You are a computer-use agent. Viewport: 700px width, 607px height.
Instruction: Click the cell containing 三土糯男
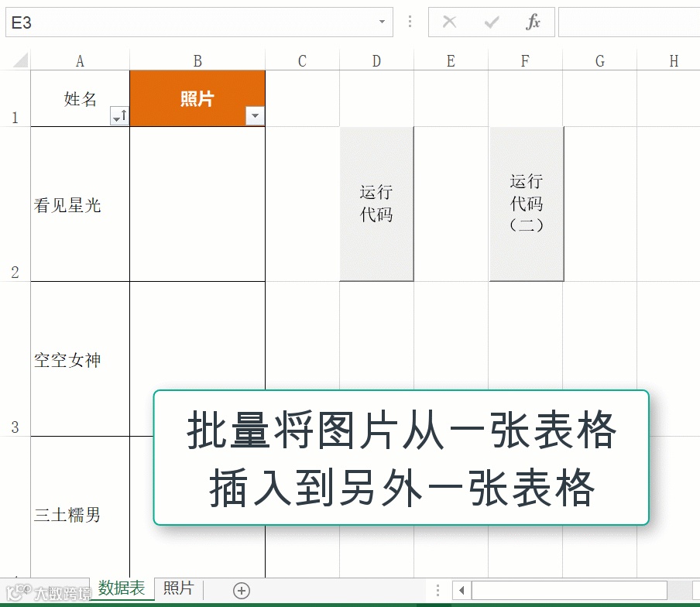tap(80, 507)
